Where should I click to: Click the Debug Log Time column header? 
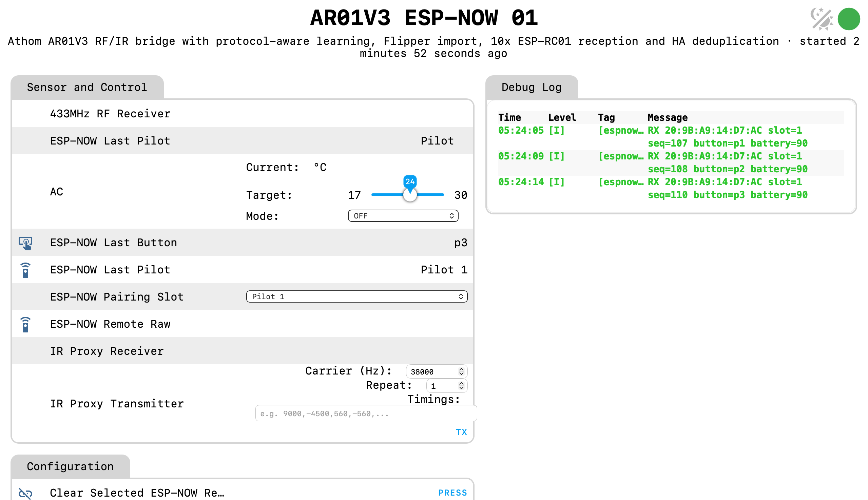pyautogui.click(x=509, y=117)
